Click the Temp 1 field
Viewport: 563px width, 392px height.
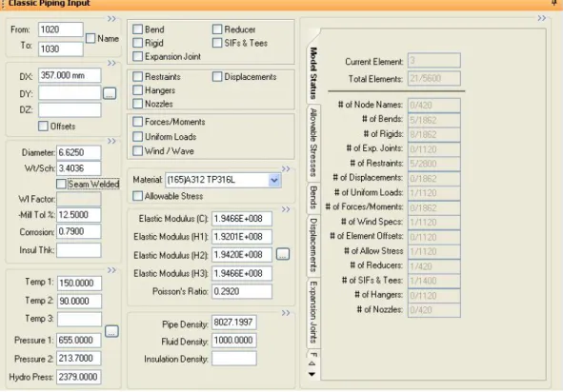(79, 283)
